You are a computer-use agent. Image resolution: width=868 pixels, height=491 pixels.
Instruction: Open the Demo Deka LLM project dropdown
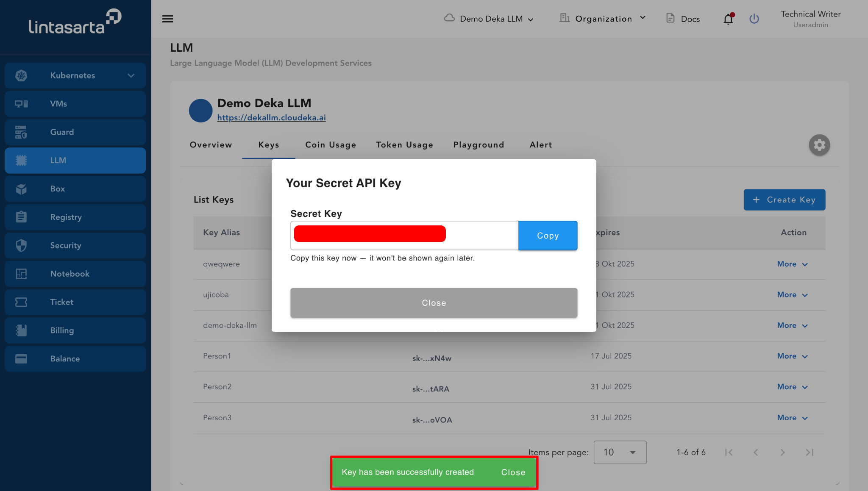tap(489, 19)
